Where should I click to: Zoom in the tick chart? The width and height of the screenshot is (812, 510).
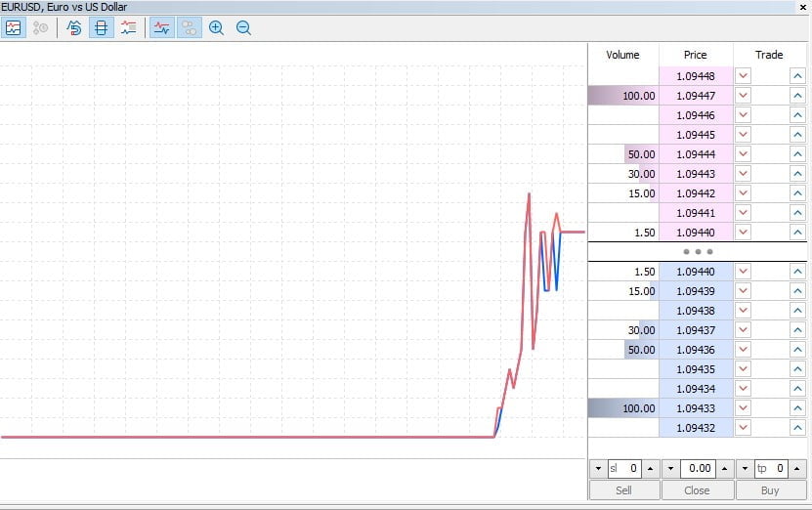[x=216, y=28]
